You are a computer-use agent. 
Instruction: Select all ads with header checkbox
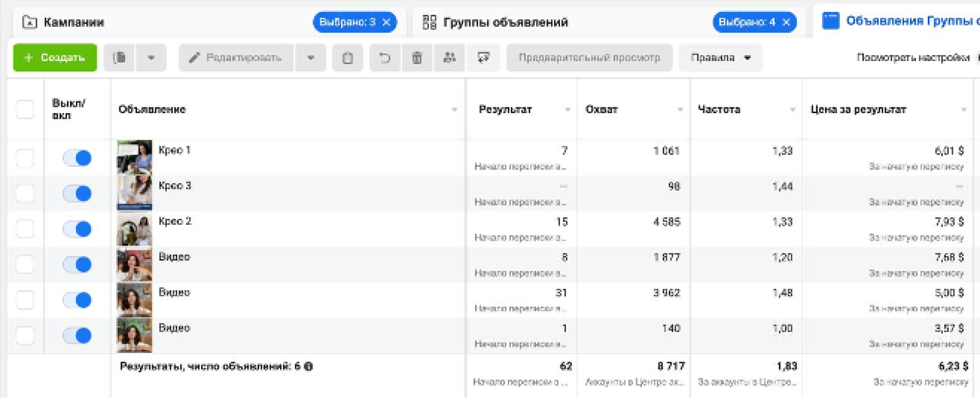25,110
